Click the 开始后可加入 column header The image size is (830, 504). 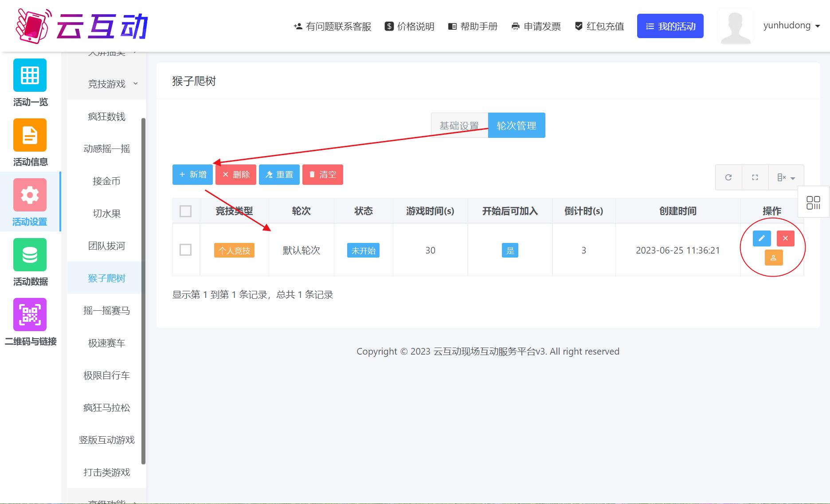coord(510,211)
